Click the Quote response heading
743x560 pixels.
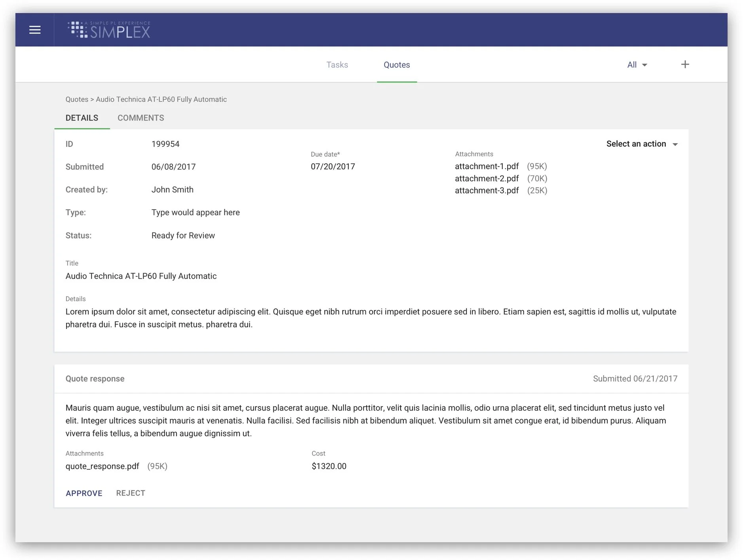[x=95, y=379]
